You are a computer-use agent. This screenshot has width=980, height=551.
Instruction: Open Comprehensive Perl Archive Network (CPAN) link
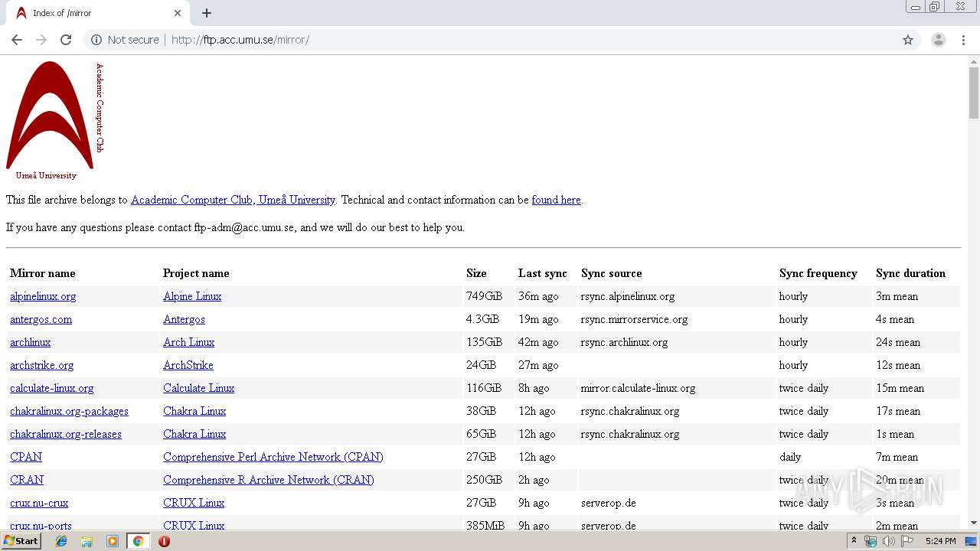pos(273,457)
